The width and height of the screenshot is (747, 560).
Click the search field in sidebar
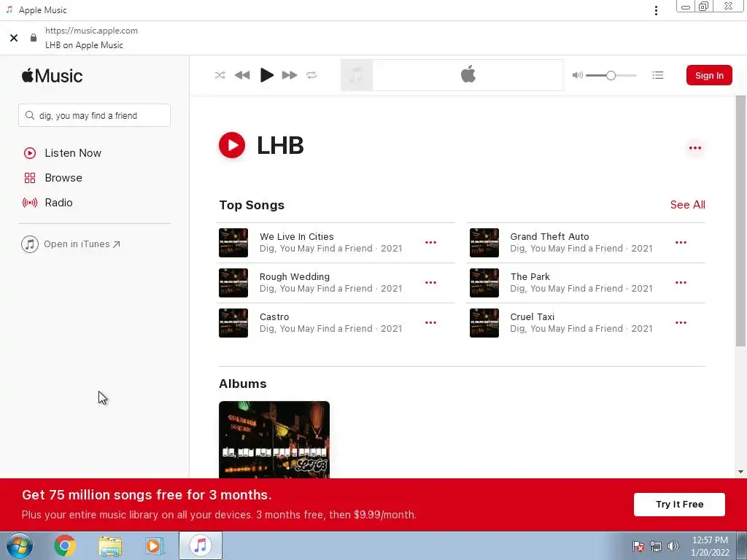(94, 115)
